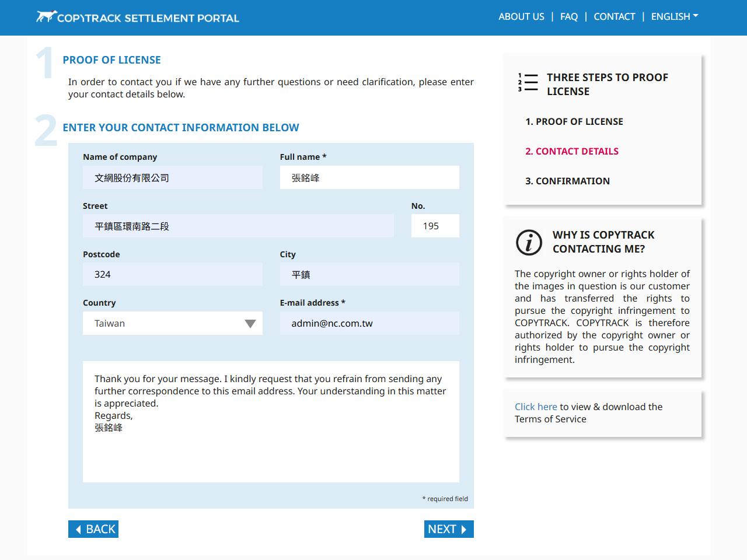Viewport: 747px width, 560px height.
Task: Click the numbered list steps icon
Action: pos(528,82)
